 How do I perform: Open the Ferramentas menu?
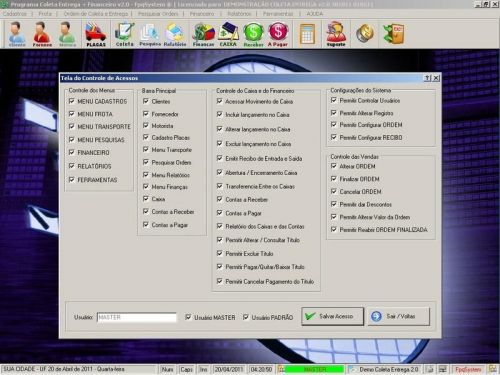click(x=278, y=14)
